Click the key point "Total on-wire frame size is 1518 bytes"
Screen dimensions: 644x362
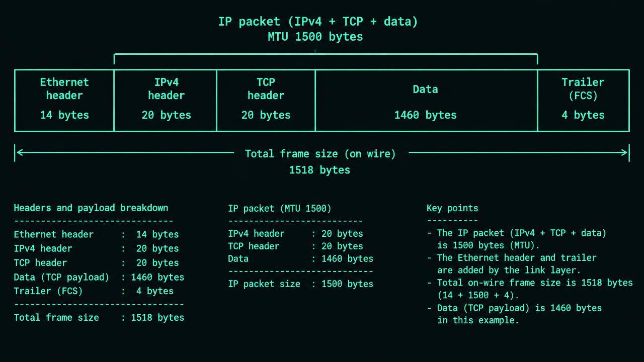[530, 289]
